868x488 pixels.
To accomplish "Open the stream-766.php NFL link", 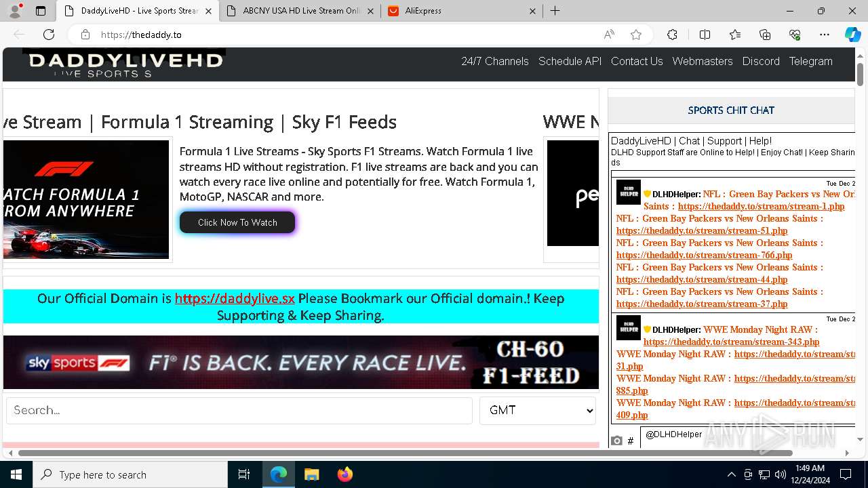I will click(x=704, y=255).
